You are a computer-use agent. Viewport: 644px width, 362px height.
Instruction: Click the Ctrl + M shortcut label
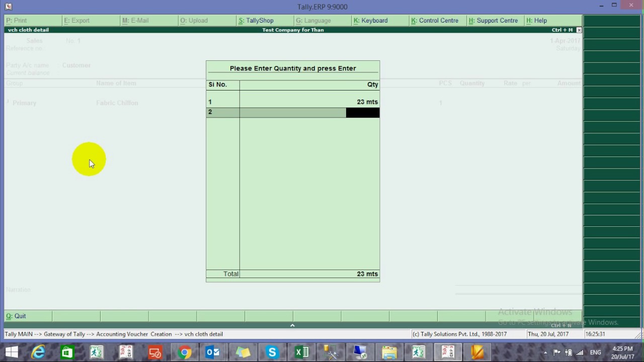pos(562,30)
